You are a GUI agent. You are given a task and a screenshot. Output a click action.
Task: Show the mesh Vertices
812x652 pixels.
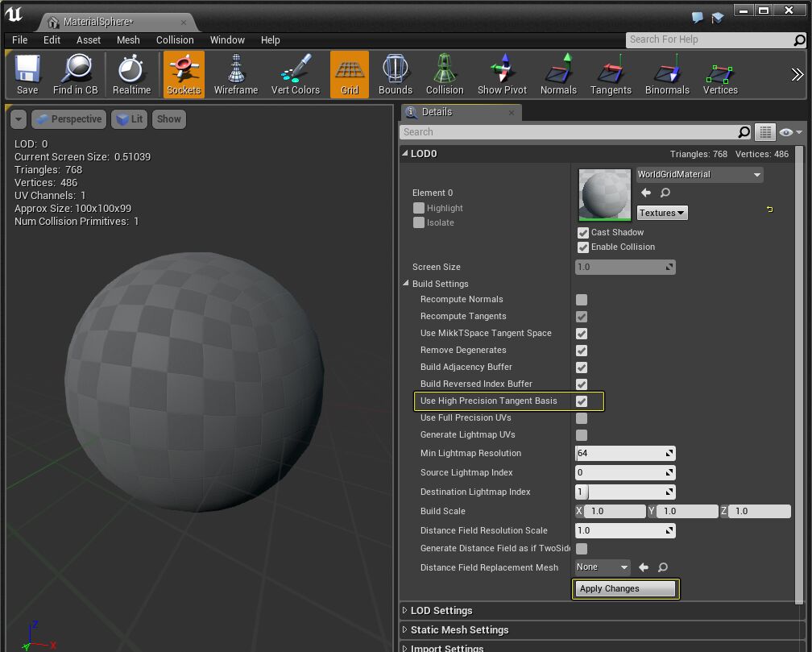pos(719,74)
